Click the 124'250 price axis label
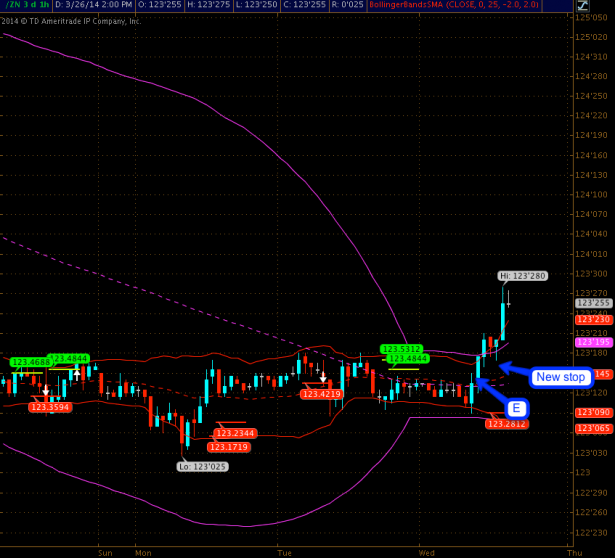Viewport: 615px width, 558px height. (591, 96)
